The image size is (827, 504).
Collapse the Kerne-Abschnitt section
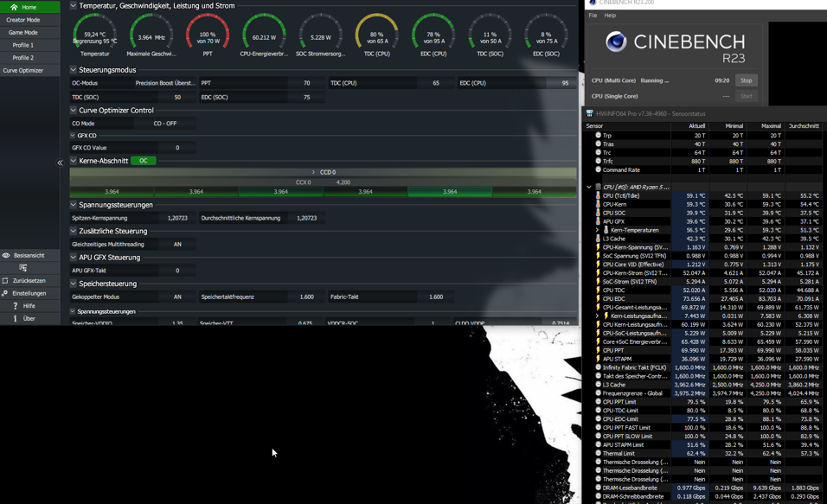74,161
